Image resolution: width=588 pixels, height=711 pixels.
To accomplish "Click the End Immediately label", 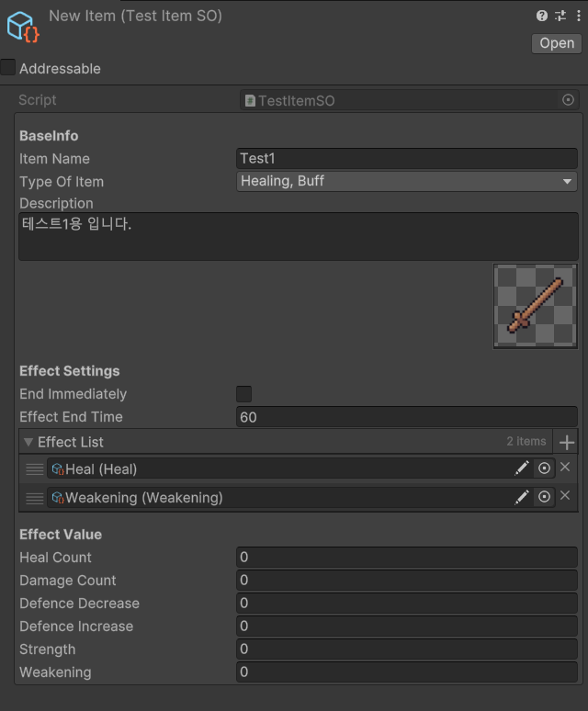I will (73, 394).
